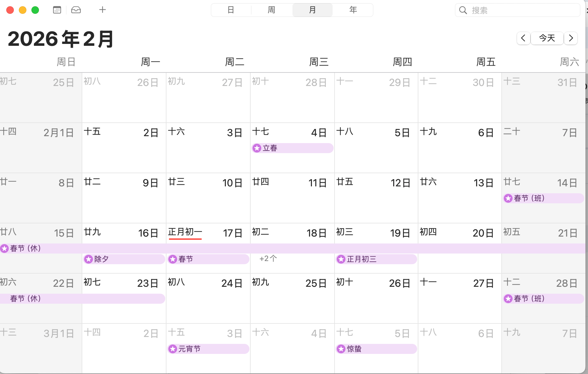The height and width of the screenshot is (374, 588).
Task: Click the plus icon to add event
Action: coord(102,10)
